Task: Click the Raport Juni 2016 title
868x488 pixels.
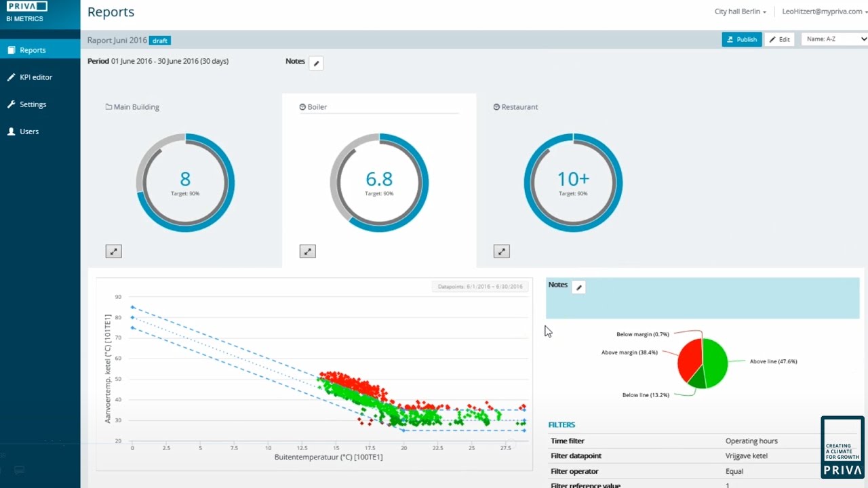Action: point(117,40)
